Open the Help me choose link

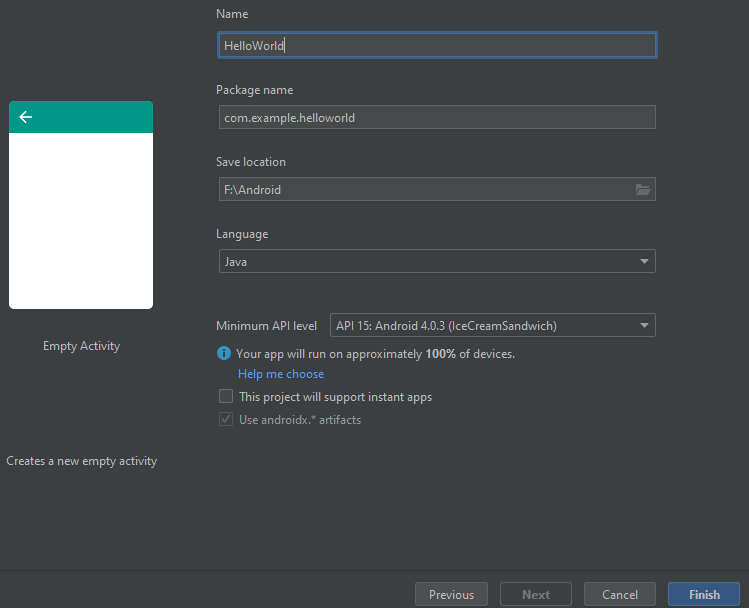(x=281, y=374)
